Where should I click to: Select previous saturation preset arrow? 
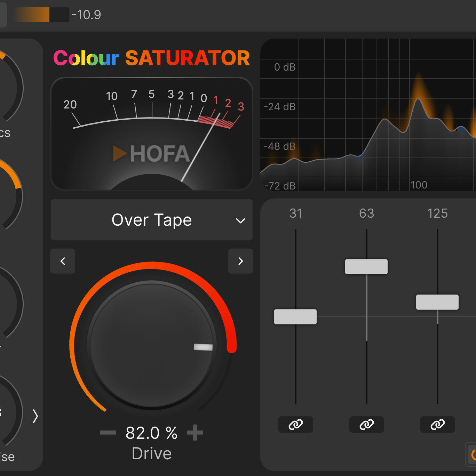pyautogui.click(x=63, y=261)
